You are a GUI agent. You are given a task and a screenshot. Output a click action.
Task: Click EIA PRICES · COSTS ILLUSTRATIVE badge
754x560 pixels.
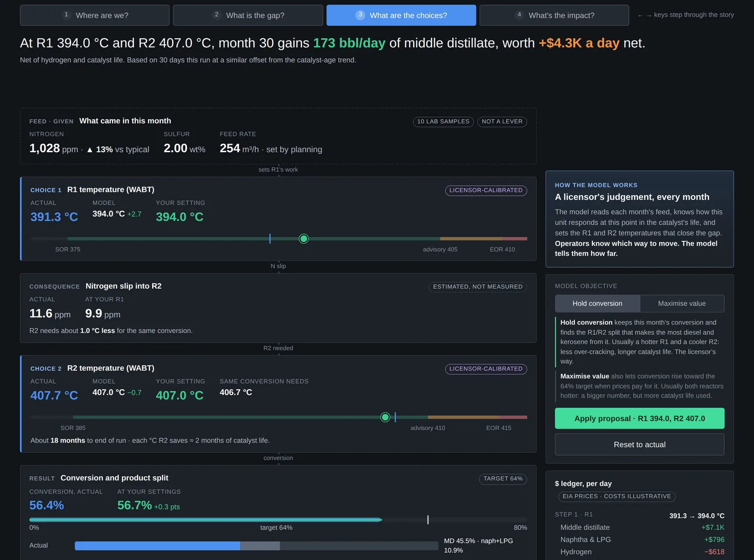pyautogui.click(x=617, y=496)
